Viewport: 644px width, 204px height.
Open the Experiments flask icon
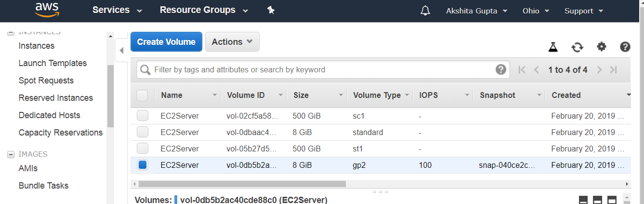pos(552,47)
